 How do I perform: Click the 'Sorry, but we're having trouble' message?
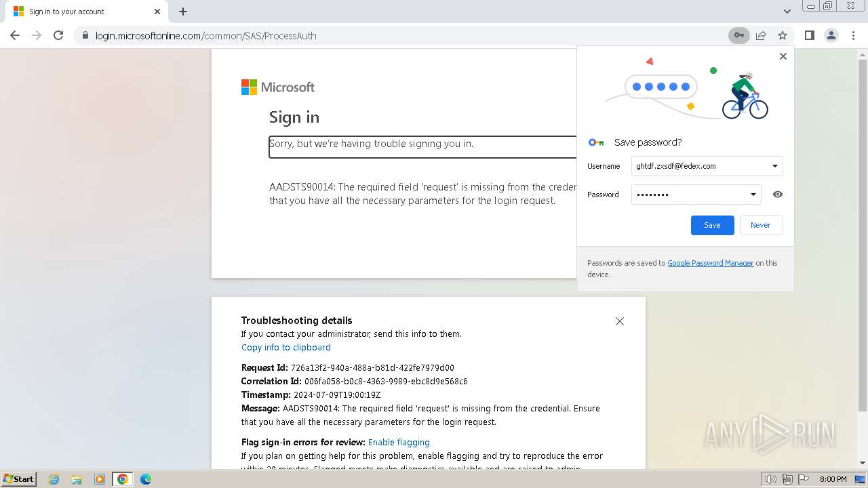pos(372,144)
